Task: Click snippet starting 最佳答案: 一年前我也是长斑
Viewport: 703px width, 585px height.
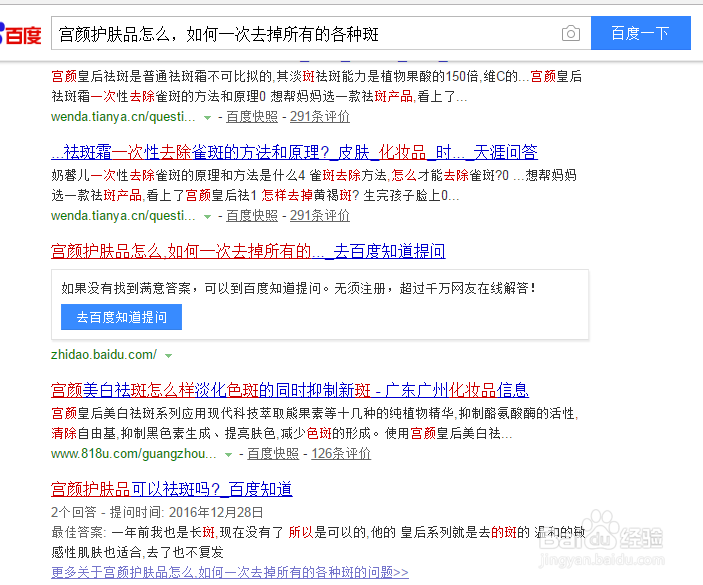Action: pos(318,542)
